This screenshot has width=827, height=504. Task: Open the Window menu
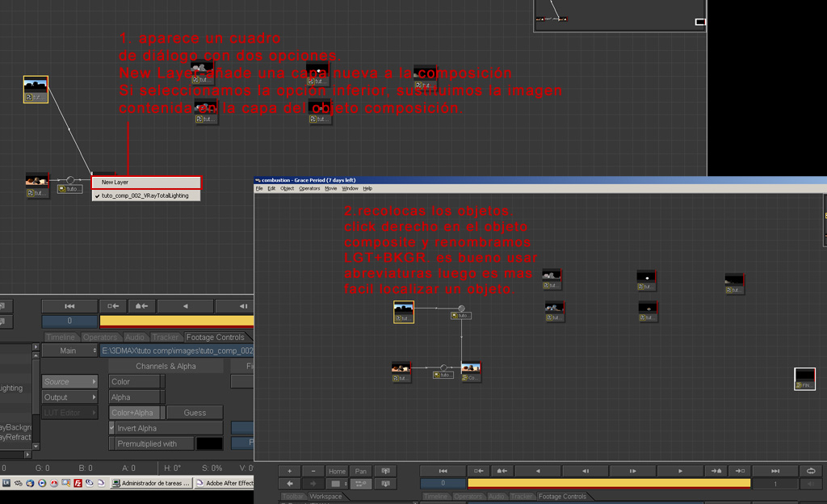[350, 188]
